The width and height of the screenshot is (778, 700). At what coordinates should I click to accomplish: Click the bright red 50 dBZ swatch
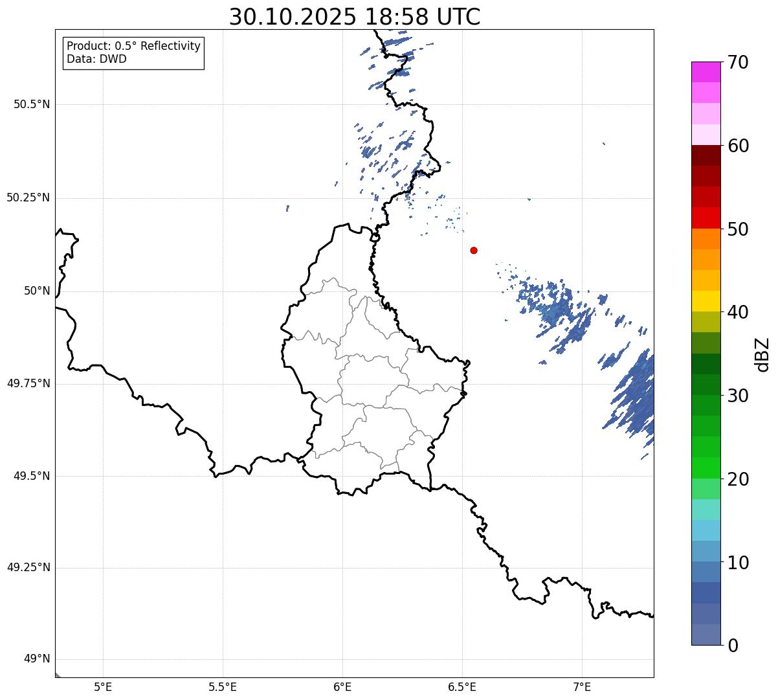point(706,218)
